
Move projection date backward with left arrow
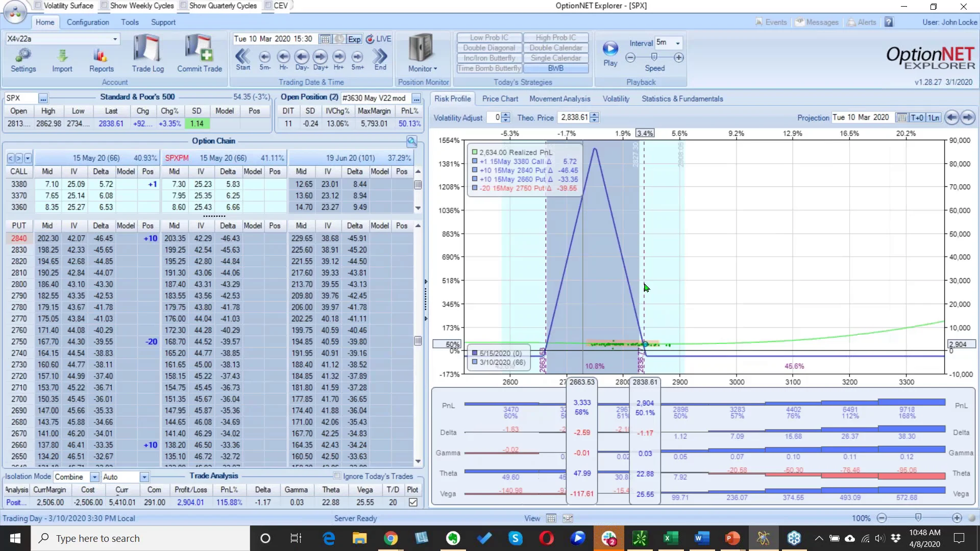pyautogui.click(x=951, y=118)
